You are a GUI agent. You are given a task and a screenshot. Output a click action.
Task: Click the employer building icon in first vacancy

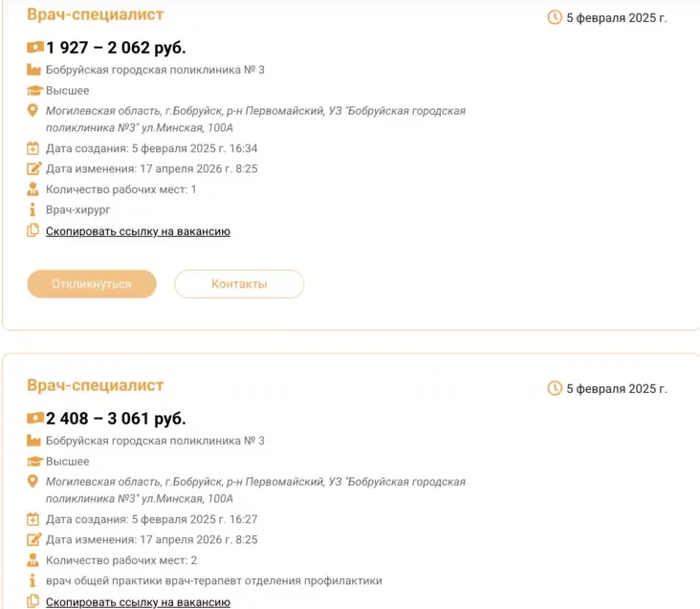[x=33, y=70]
